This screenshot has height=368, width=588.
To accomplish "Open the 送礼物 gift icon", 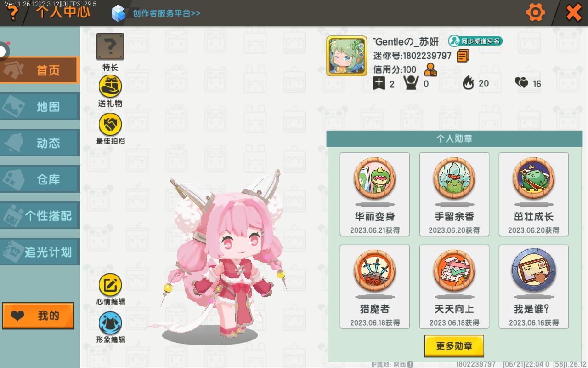I will point(110,86).
